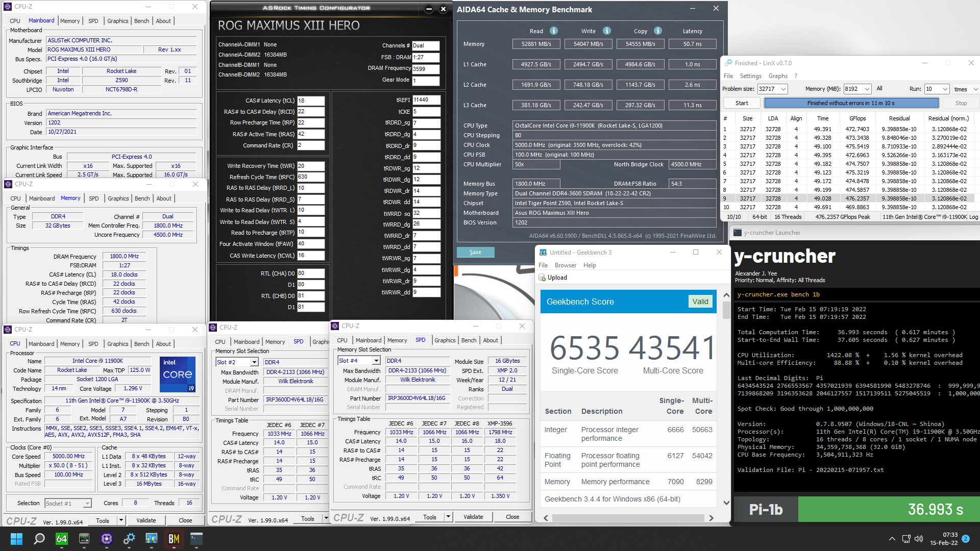Open the Settings menu in LinX
The height and width of the screenshot is (551, 980).
(x=750, y=76)
